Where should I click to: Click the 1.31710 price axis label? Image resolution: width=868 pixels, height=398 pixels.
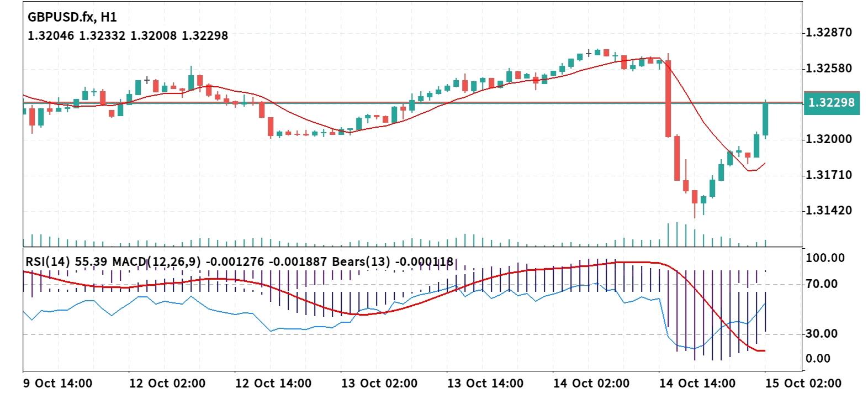pyautogui.click(x=829, y=175)
